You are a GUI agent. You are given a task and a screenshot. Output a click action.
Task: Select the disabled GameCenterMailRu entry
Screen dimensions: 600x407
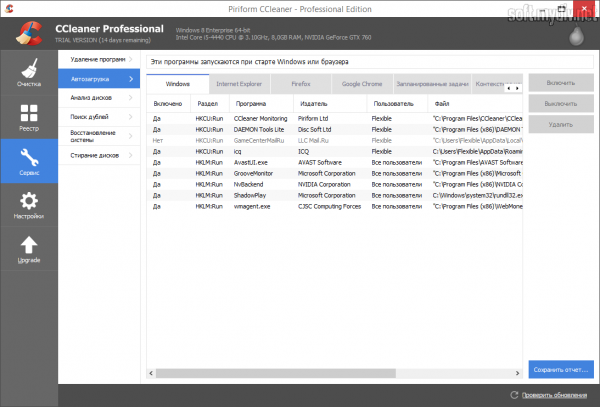pos(334,140)
